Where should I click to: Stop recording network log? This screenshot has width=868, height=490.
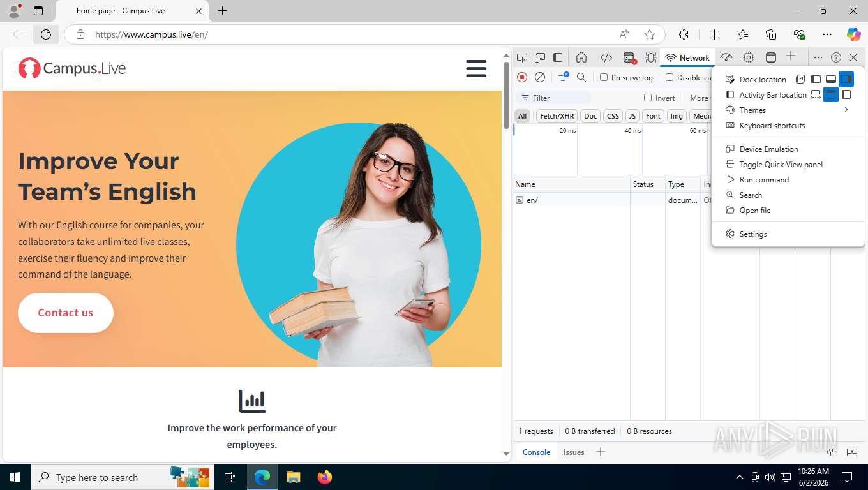tap(522, 77)
